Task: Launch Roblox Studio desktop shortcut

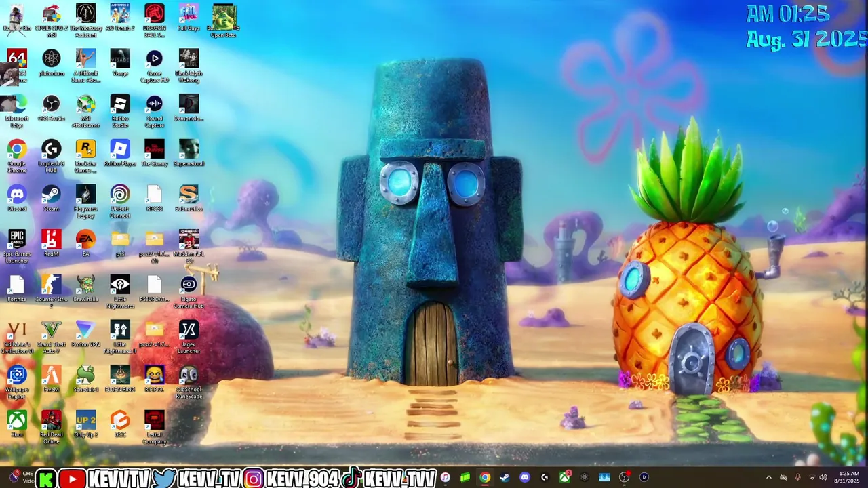Action: pos(120,111)
